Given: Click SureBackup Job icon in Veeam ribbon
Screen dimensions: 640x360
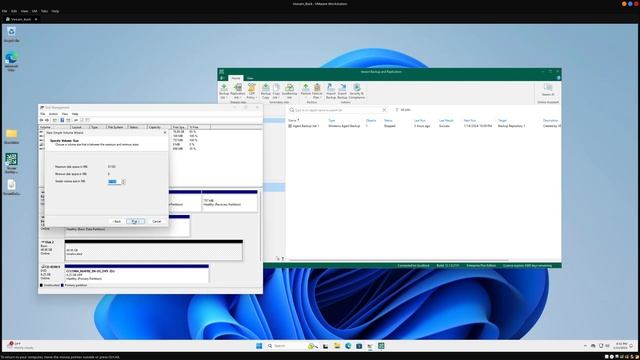Looking at the screenshot, I should coord(289,91).
